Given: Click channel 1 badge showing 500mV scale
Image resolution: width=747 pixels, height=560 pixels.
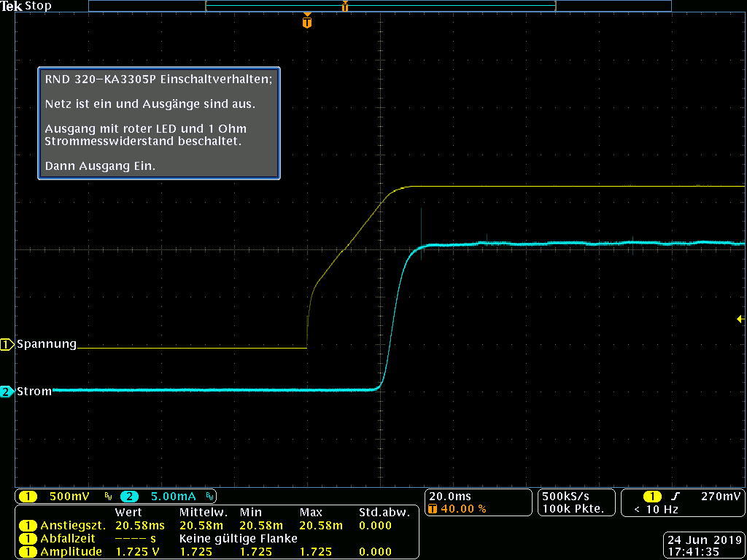Looking at the screenshot, I should point(28,497).
